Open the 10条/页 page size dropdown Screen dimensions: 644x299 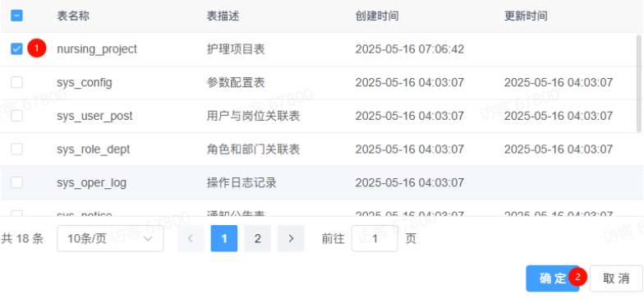pos(110,238)
